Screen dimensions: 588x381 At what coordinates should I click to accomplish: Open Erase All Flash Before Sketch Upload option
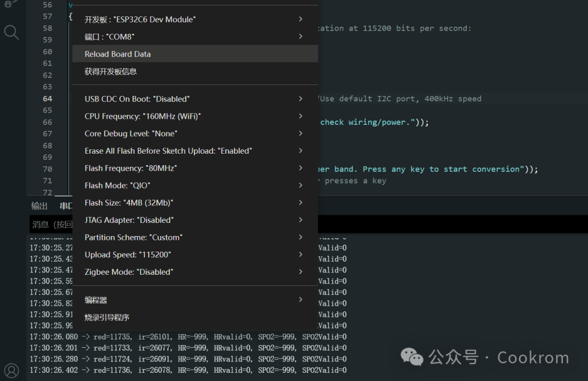click(195, 150)
